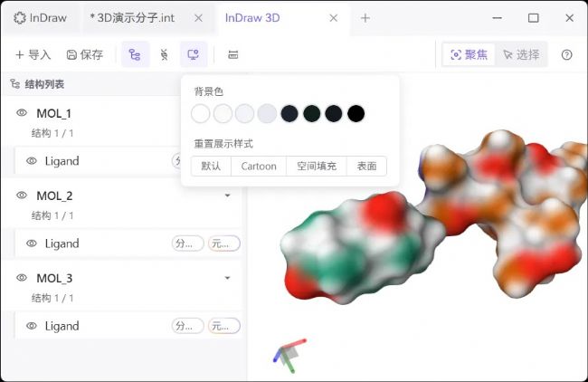Click the structure list panel toggle icon
Viewport: 588px width, 382px height.
(x=135, y=55)
